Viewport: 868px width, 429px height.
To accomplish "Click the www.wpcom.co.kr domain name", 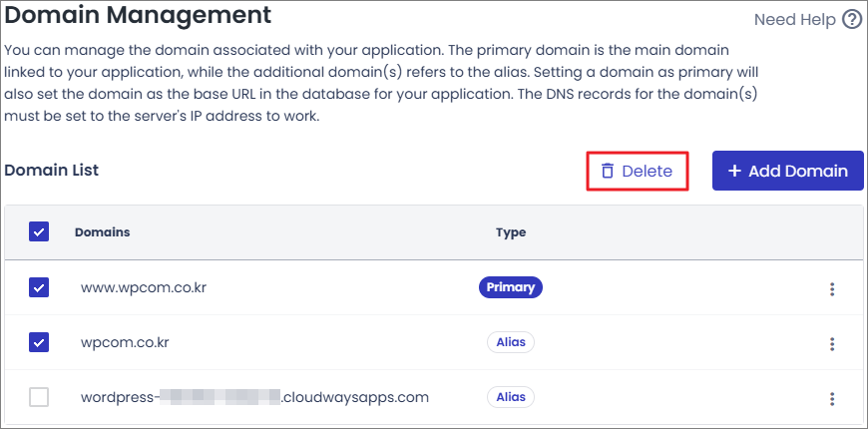I will [x=143, y=287].
